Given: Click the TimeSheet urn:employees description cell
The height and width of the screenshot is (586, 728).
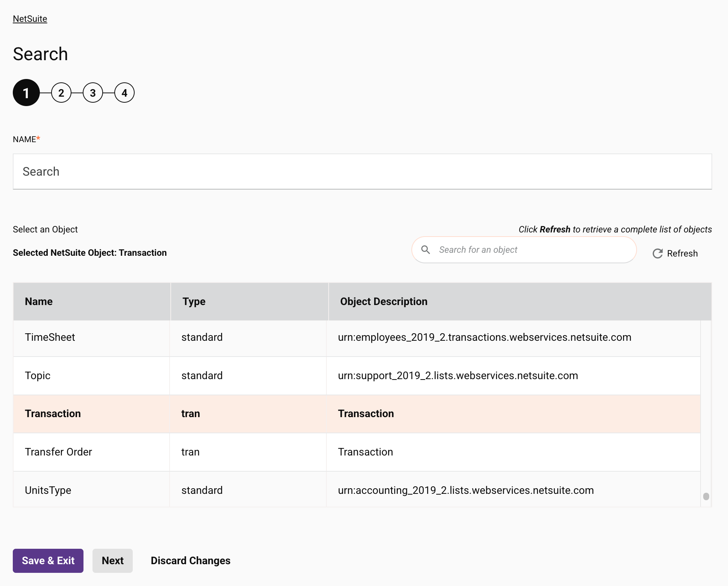Looking at the screenshot, I should click(x=513, y=337).
